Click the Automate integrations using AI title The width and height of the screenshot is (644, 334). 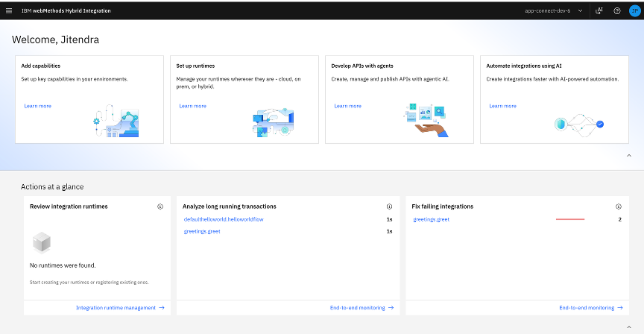coord(524,66)
